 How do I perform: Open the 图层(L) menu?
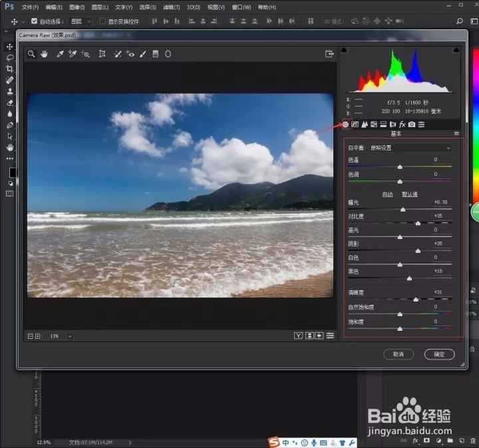[x=100, y=7]
